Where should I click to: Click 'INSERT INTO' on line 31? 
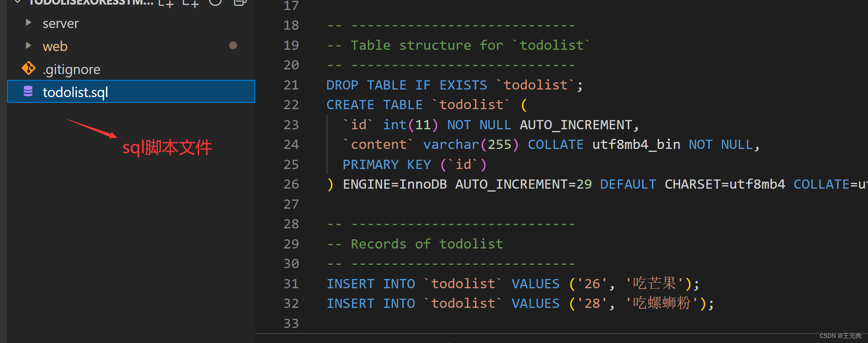click(x=371, y=284)
